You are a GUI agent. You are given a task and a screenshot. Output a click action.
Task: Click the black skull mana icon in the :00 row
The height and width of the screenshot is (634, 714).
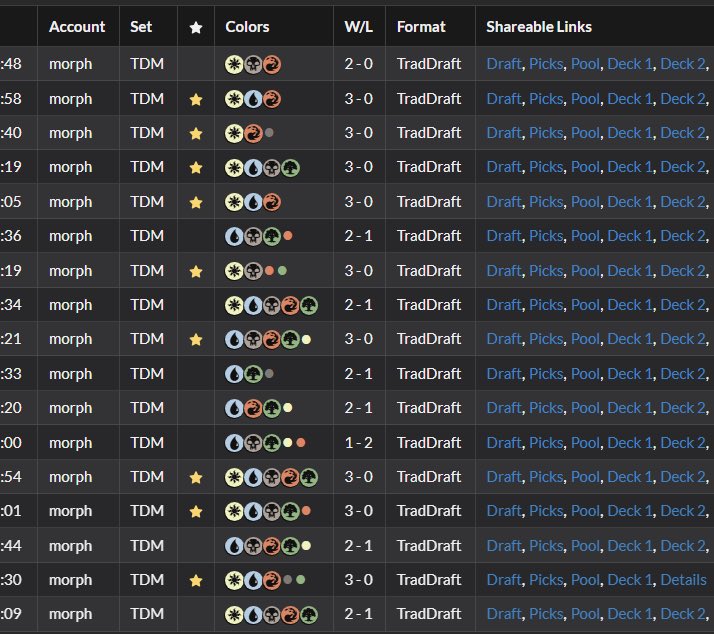point(253,443)
